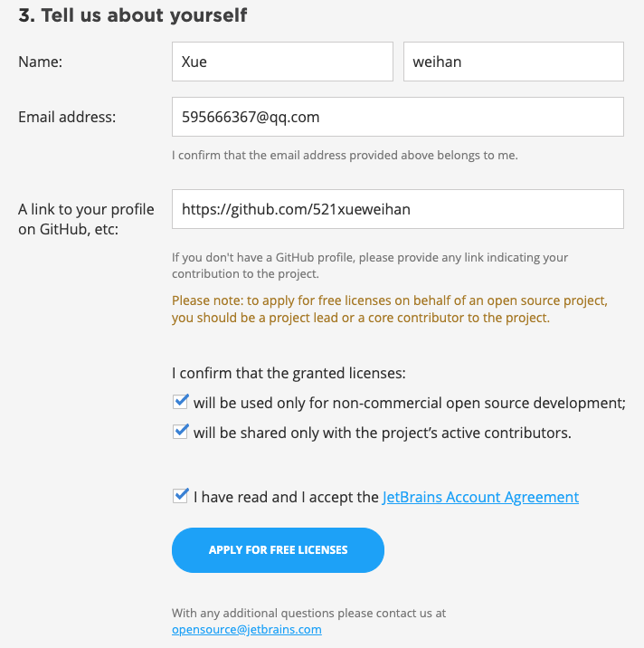Untick the I have read and accept checkbox

tap(181, 496)
